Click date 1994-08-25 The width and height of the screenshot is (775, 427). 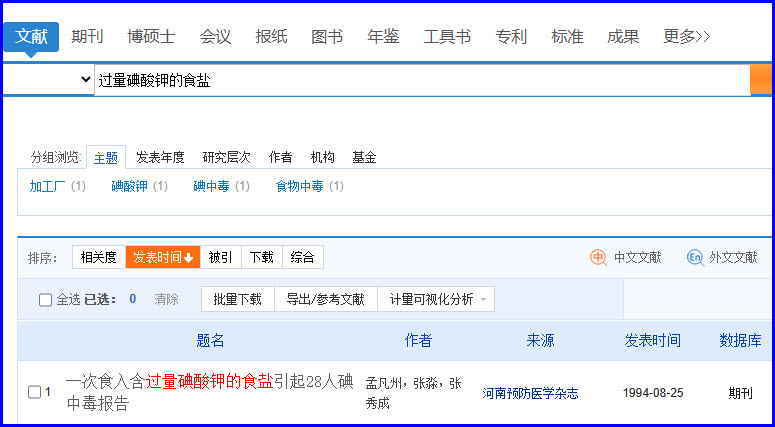653,393
